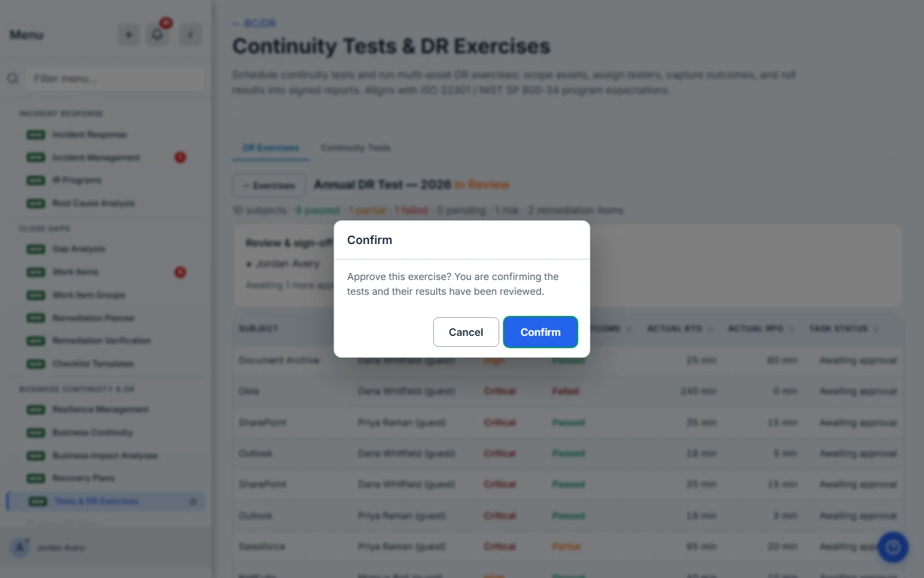Select the DR Exercises tab

(271, 148)
